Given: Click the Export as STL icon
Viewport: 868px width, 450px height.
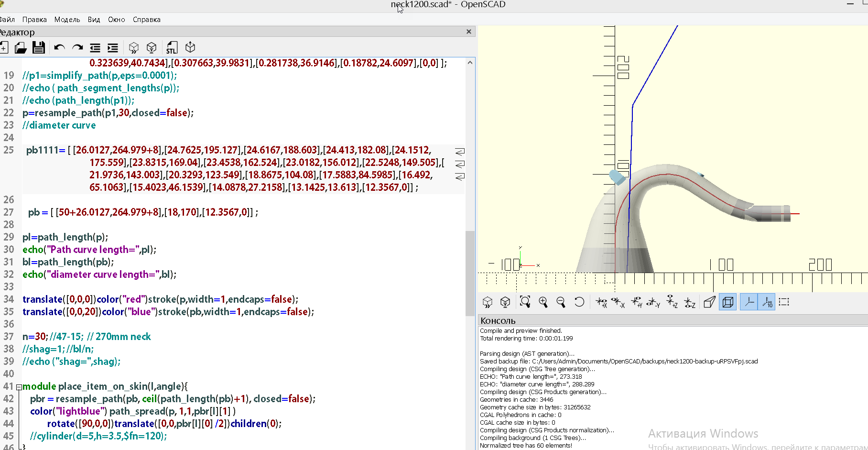Looking at the screenshot, I should pos(172,47).
